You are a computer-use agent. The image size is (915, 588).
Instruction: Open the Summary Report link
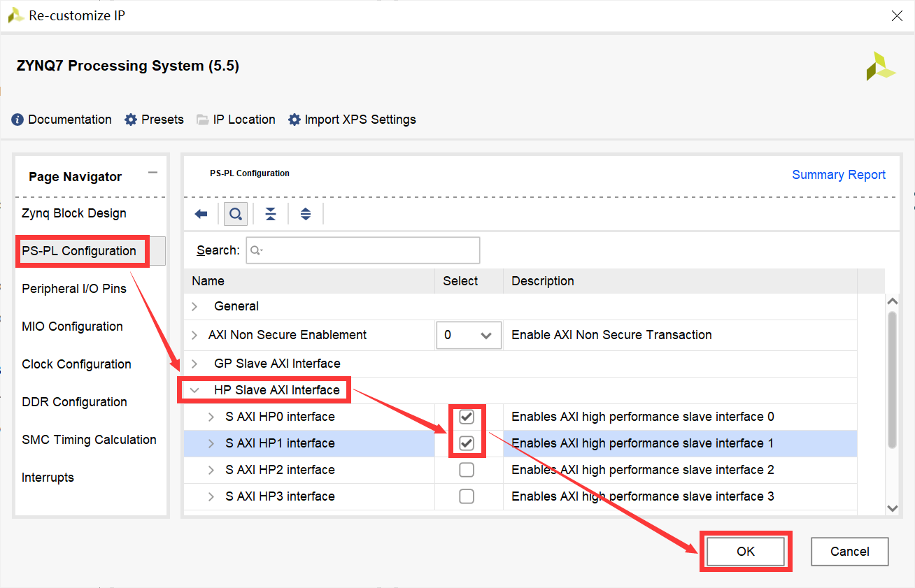(x=838, y=175)
